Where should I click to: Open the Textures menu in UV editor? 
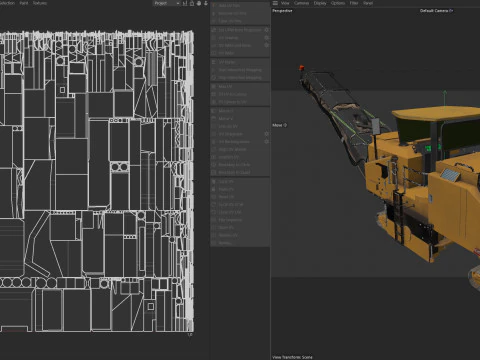pos(40,3)
